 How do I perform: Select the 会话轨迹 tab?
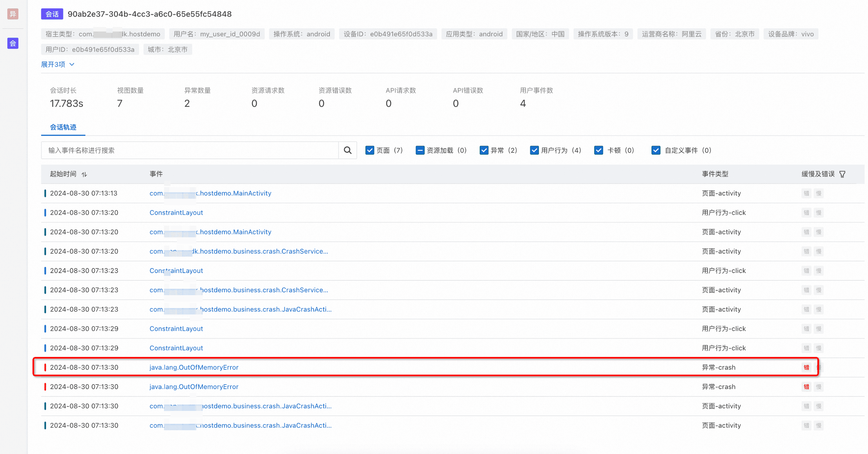tap(63, 127)
